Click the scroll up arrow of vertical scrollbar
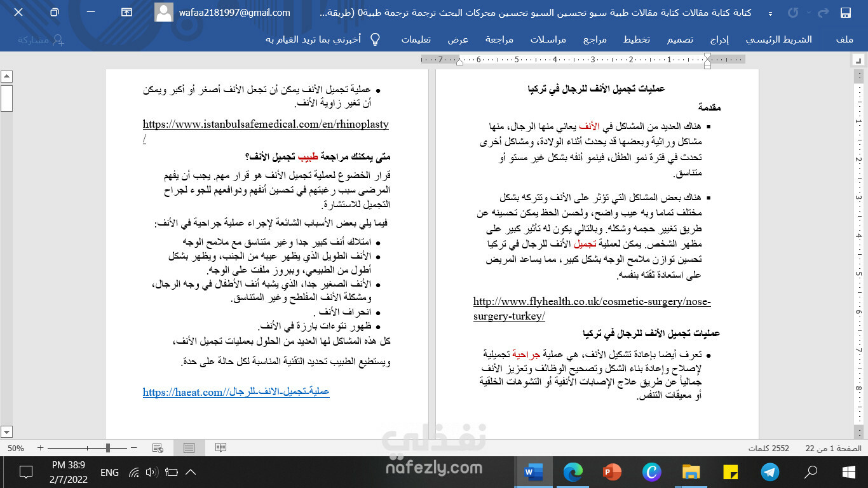Viewport: 868px width, 488px height. point(6,76)
